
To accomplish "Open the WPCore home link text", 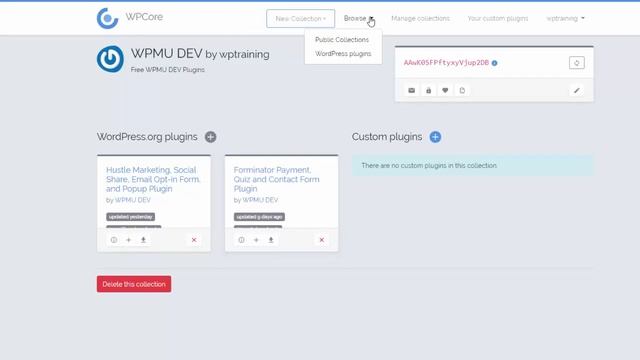I will point(144,17).
